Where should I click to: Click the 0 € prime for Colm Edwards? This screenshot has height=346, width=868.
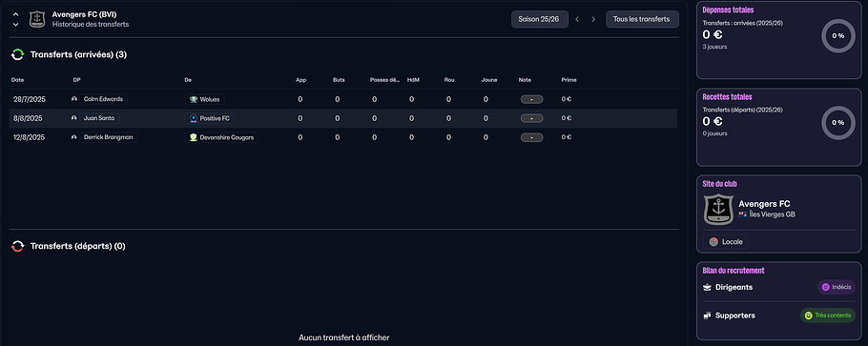pyautogui.click(x=567, y=100)
